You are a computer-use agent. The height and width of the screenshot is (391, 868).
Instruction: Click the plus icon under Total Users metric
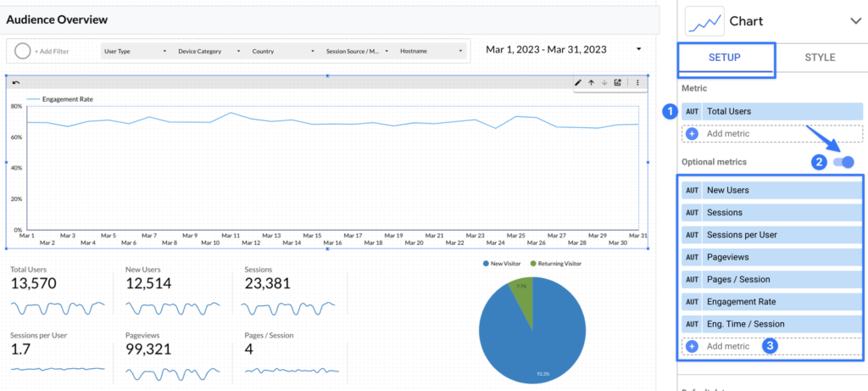[692, 133]
